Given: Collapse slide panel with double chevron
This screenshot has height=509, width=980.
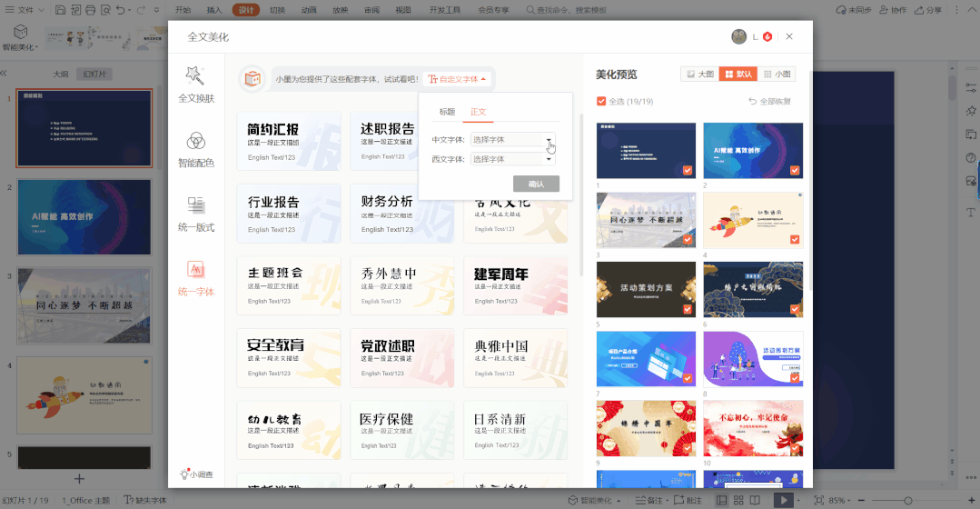Looking at the screenshot, I should 4,73.
